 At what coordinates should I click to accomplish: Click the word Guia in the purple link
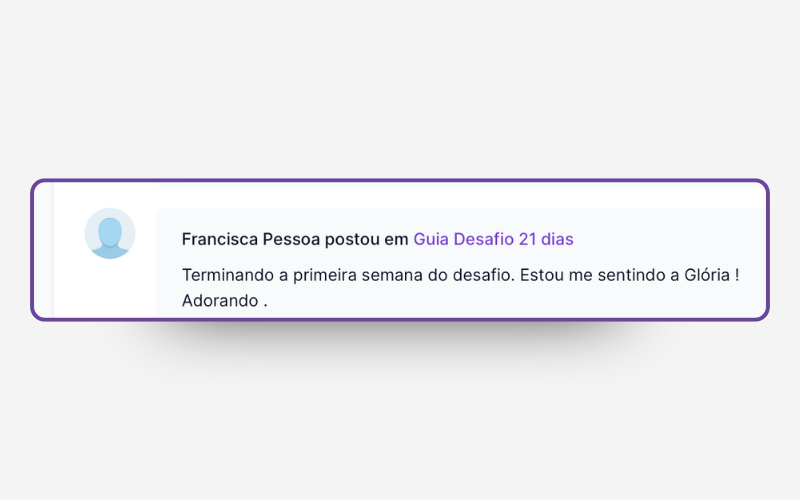click(x=431, y=240)
